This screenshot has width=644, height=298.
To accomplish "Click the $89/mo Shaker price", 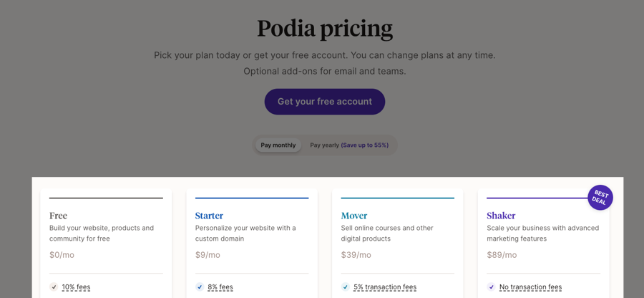I will tap(502, 255).
